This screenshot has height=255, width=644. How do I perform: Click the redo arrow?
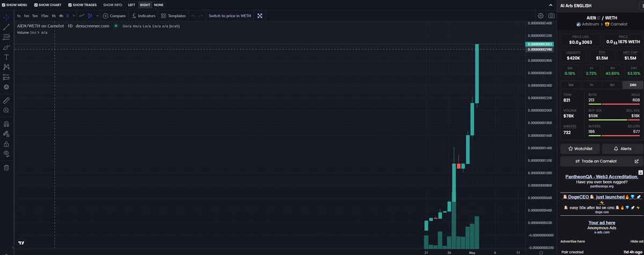pyautogui.click(x=201, y=16)
